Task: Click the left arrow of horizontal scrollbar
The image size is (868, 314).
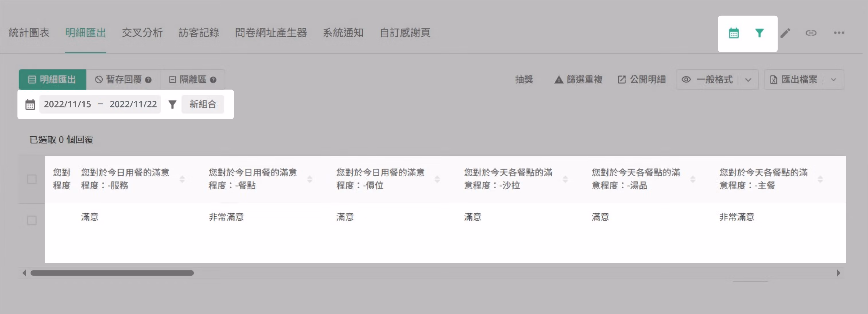Action: tap(24, 273)
